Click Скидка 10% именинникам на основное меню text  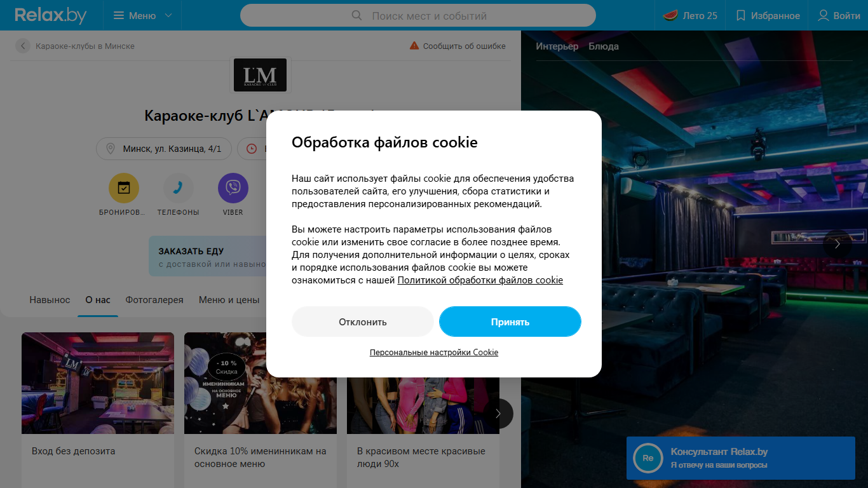261,457
